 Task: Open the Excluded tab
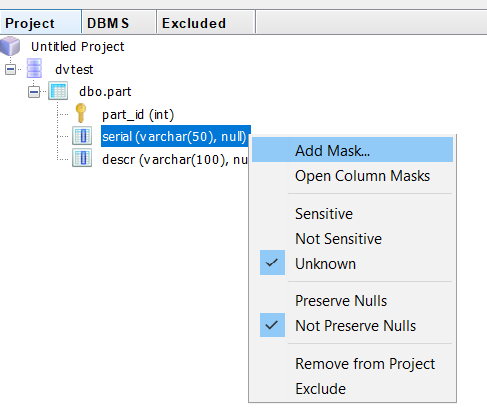coord(206,22)
